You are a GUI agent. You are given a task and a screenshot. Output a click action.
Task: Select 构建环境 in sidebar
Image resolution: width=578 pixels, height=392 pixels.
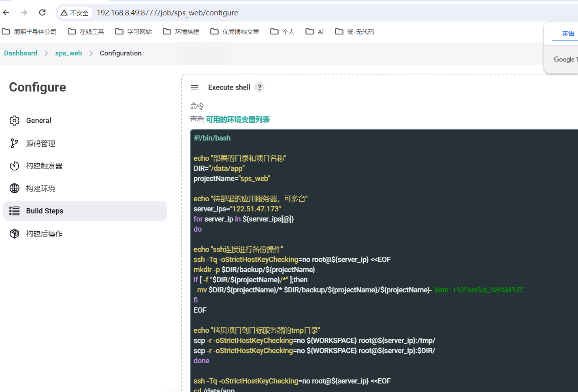point(85,188)
